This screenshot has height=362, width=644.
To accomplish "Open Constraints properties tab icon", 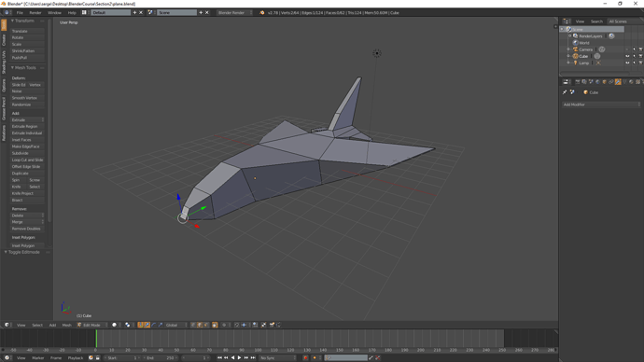I will [611, 82].
